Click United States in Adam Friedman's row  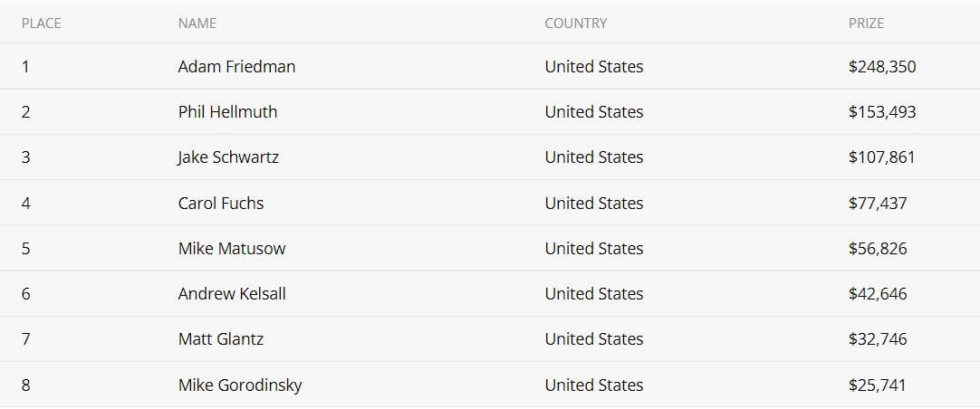coord(594,66)
